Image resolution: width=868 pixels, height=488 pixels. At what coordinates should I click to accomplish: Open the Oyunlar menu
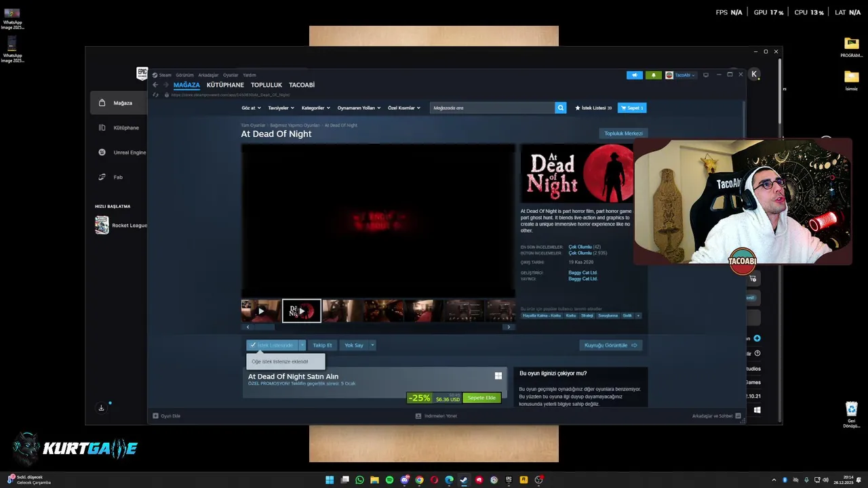[x=231, y=75]
